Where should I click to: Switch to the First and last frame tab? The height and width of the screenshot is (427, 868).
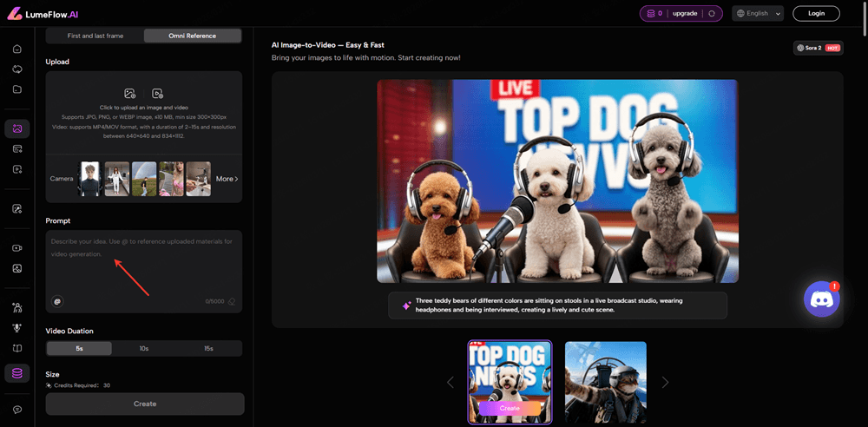click(94, 36)
